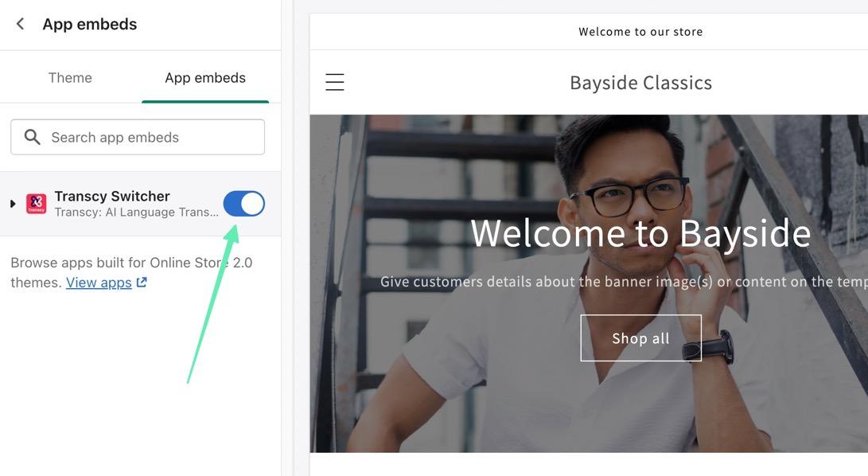Click the App embeds panel heading
The height and width of the screenshot is (476, 868).
[x=90, y=24]
